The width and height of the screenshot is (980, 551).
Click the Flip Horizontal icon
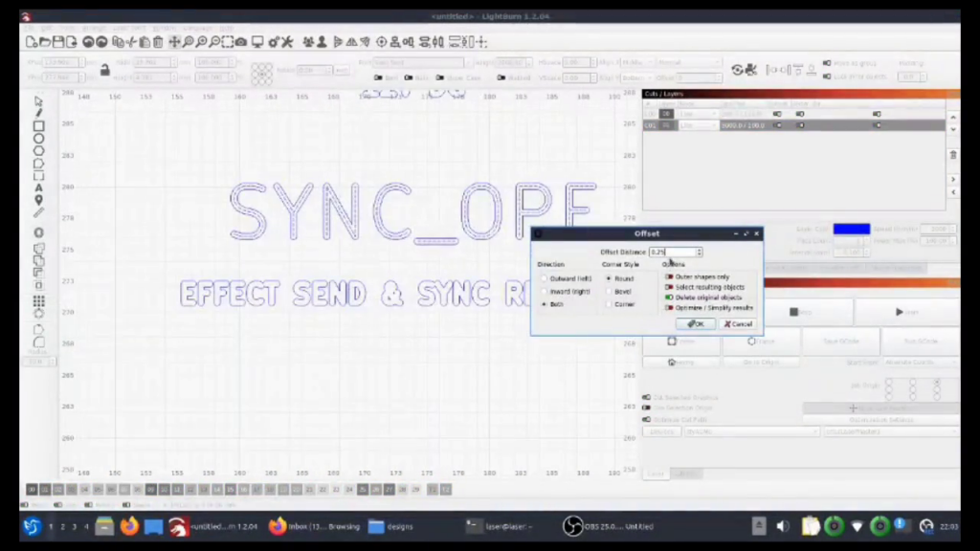(352, 42)
